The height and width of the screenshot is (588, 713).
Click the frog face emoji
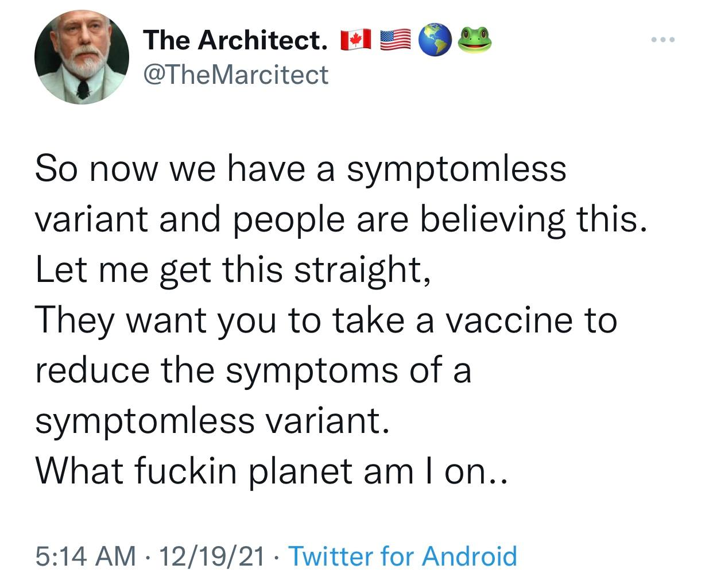pos(474,40)
